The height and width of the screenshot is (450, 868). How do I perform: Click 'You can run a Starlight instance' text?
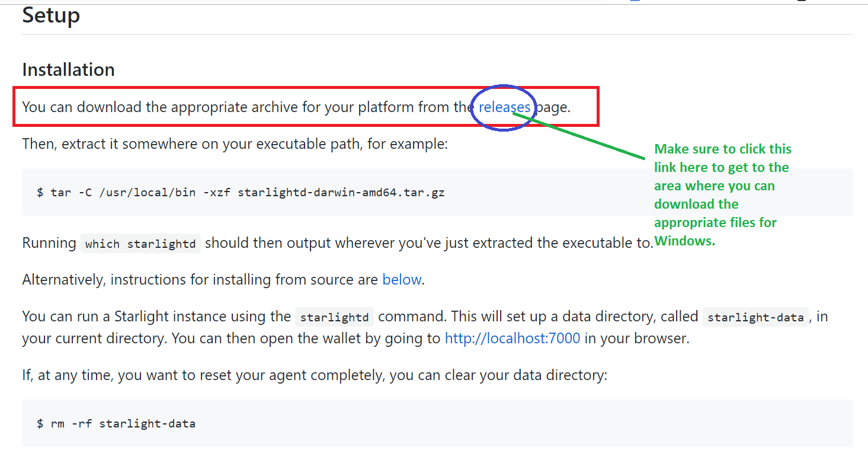156,317
